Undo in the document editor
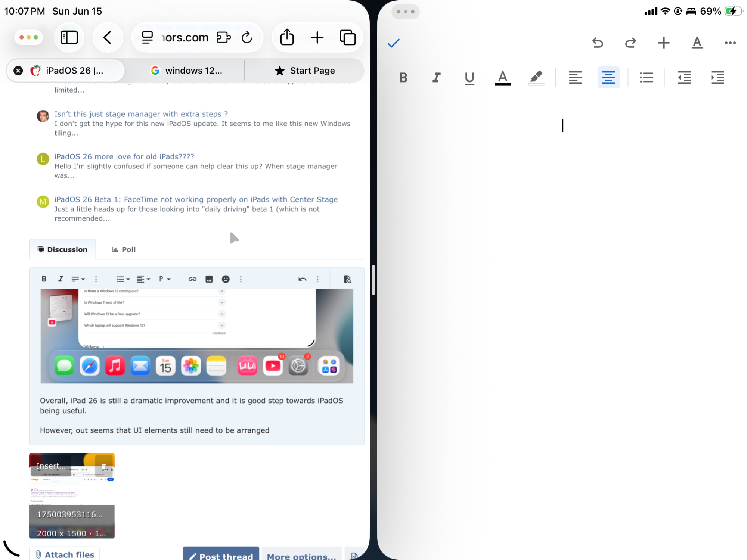Screen dimensions: 747x560 (x=598, y=43)
